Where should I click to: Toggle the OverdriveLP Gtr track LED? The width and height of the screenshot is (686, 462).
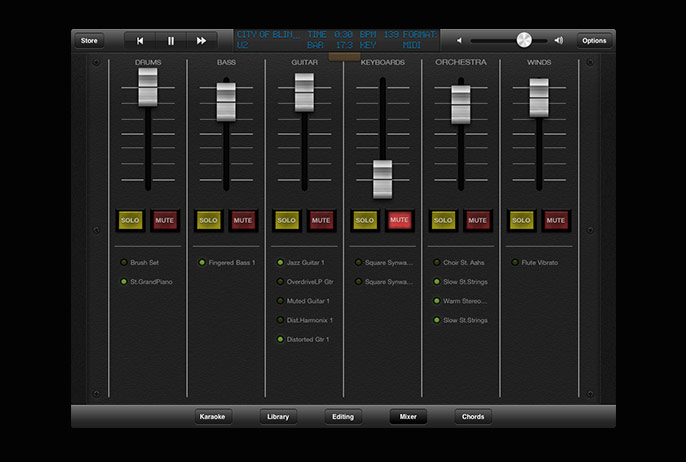(x=280, y=282)
